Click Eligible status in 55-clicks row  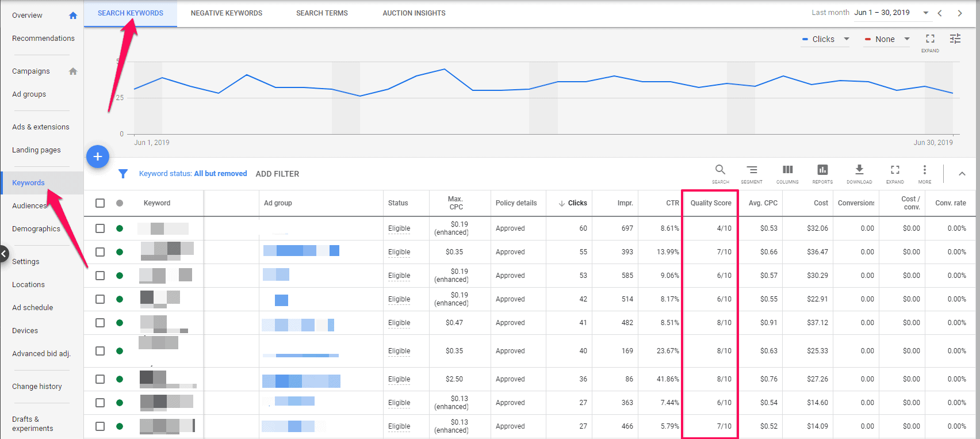(x=399, y=252)
